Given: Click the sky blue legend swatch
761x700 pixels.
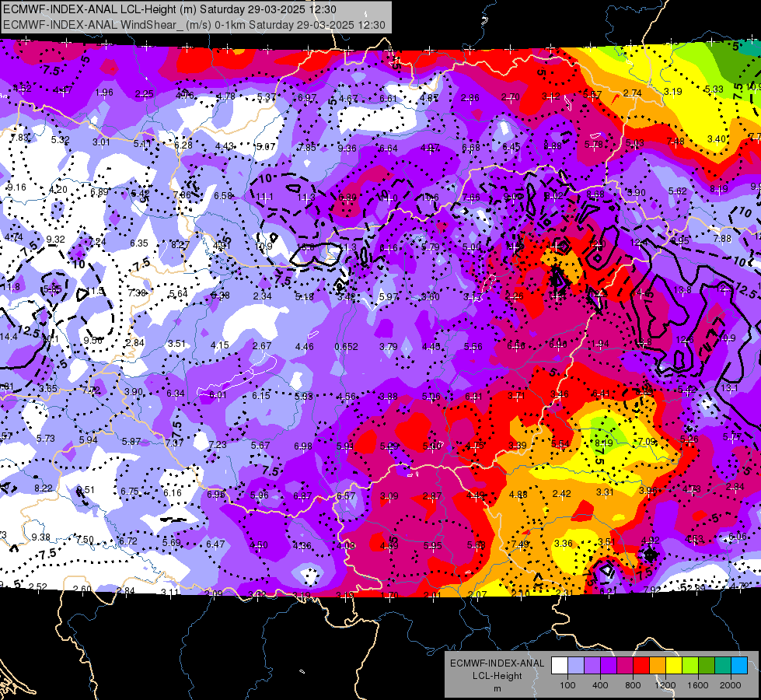Looking at the screenshot, I should [739, 666].
